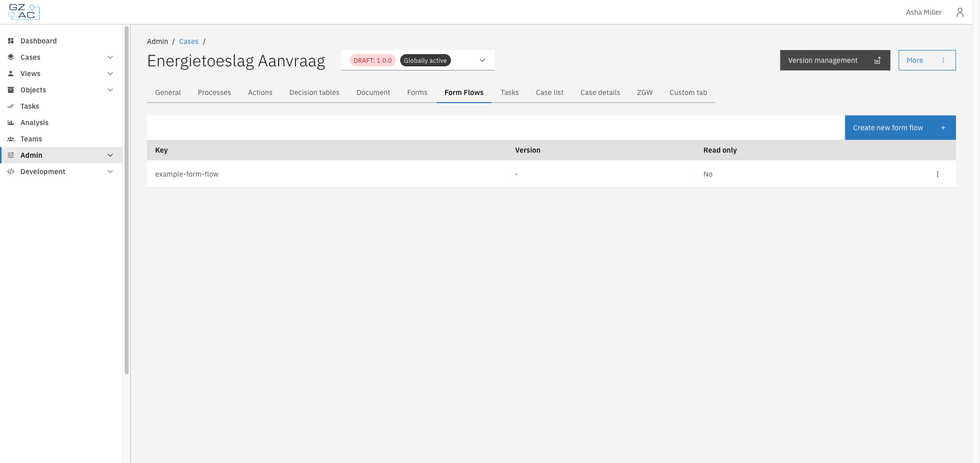The width and height of the screenshot is (980, 463).
Task: Open the Actions tab
Action: click(260, 92)
